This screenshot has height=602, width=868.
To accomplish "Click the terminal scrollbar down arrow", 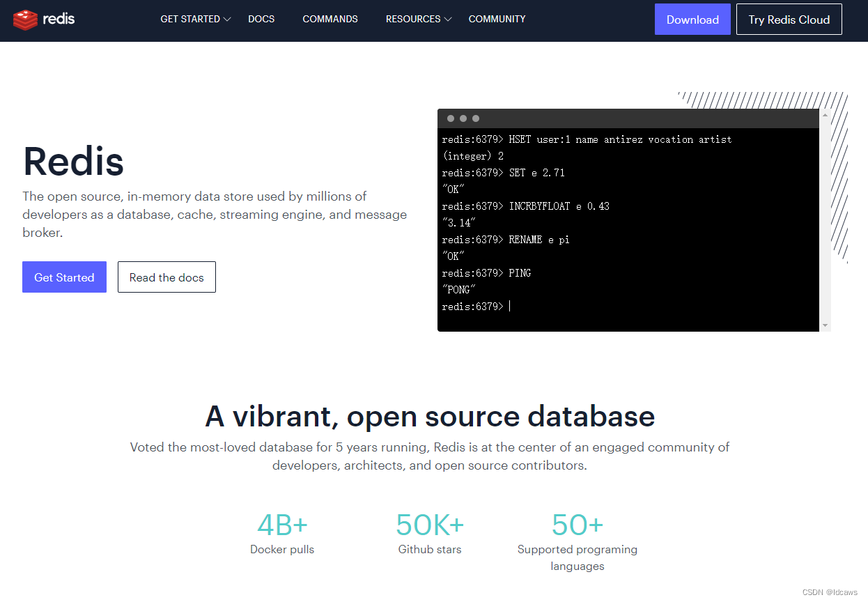I will point(825,325).
